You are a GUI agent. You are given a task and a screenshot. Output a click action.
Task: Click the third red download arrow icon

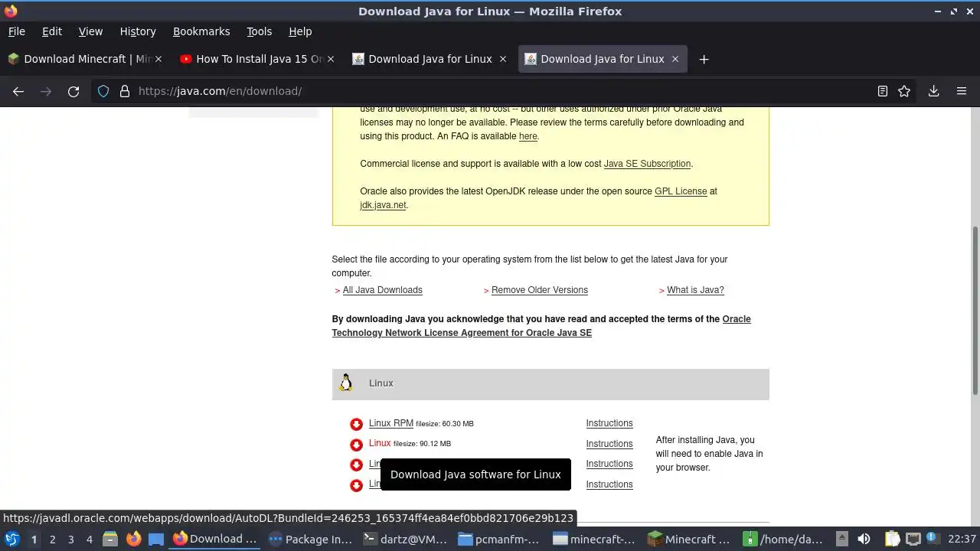click(x=356, y=465)
